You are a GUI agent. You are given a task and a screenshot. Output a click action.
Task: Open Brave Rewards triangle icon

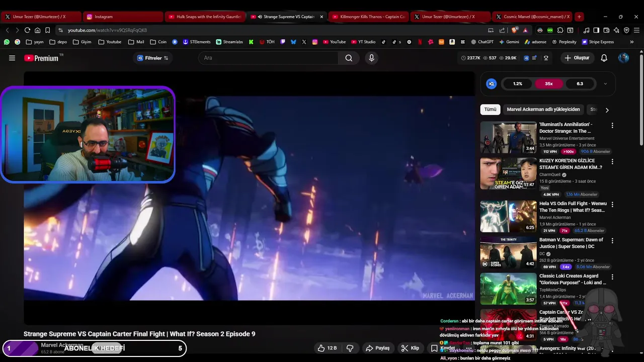[525, 30]
